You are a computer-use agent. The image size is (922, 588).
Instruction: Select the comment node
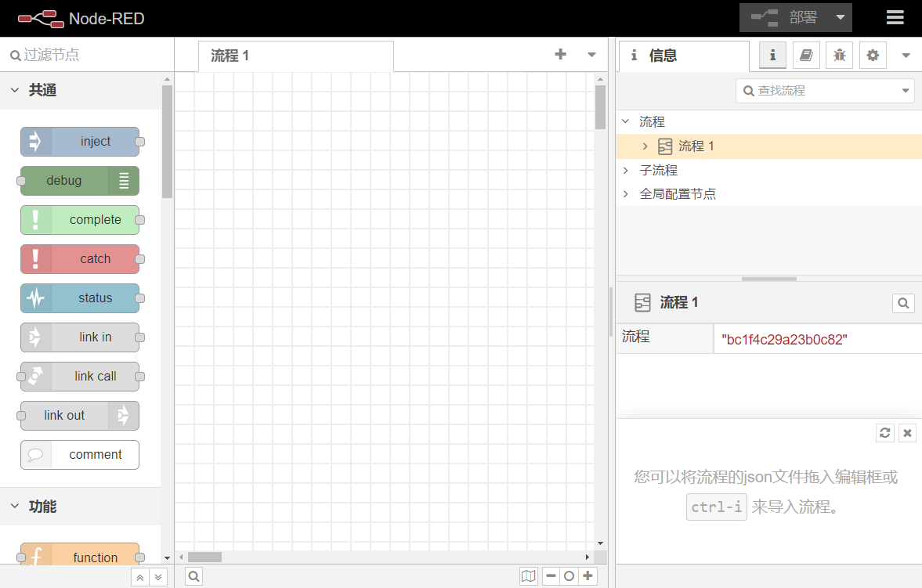pyautogui.click(x=80, y=455)
